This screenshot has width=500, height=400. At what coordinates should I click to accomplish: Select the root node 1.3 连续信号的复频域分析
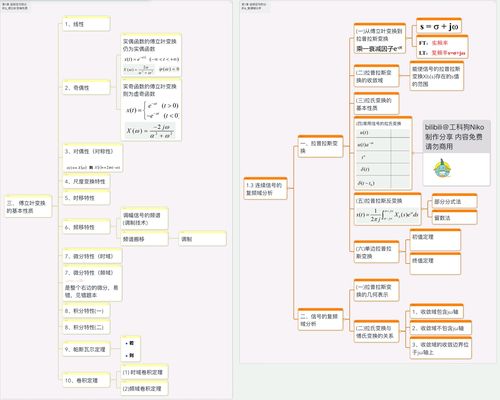pyautogui.click(x=265, y=189)
